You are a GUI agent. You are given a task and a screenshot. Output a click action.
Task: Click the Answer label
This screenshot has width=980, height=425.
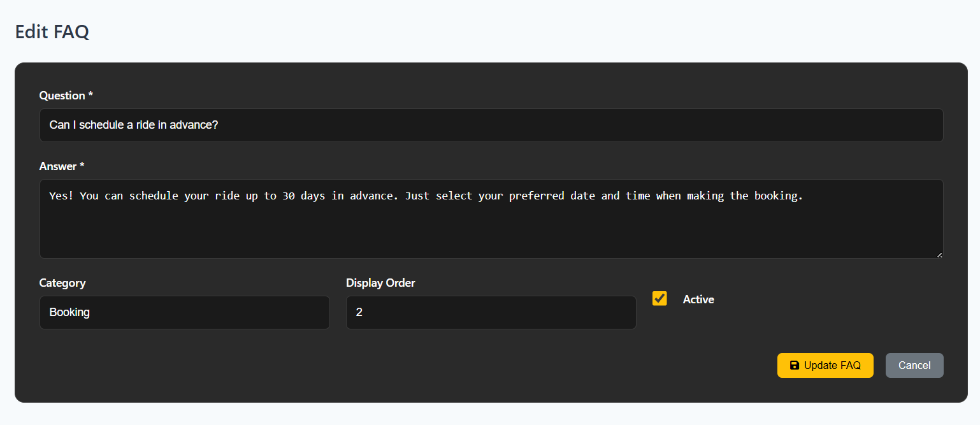pos(61,166)
